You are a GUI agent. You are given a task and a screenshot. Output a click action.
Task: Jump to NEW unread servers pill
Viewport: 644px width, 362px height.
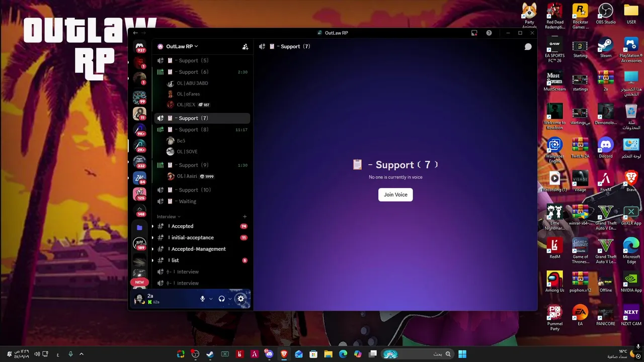click(139, 282)
